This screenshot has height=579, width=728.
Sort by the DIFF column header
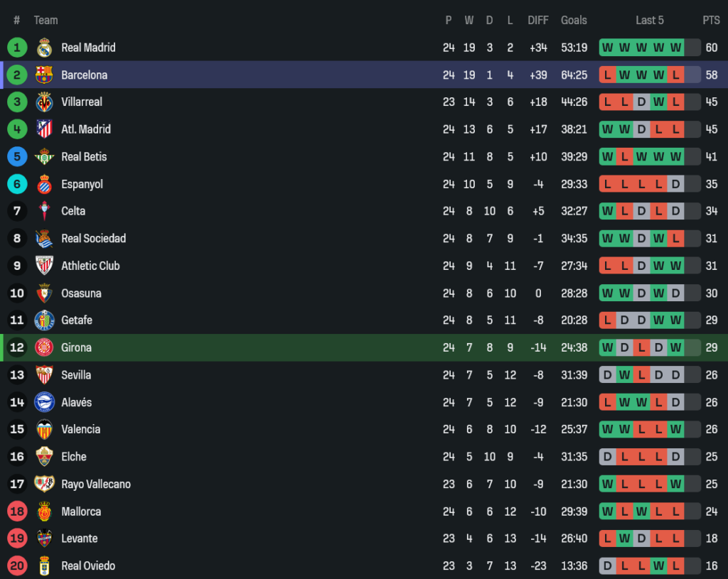click(x=538, y=20)
